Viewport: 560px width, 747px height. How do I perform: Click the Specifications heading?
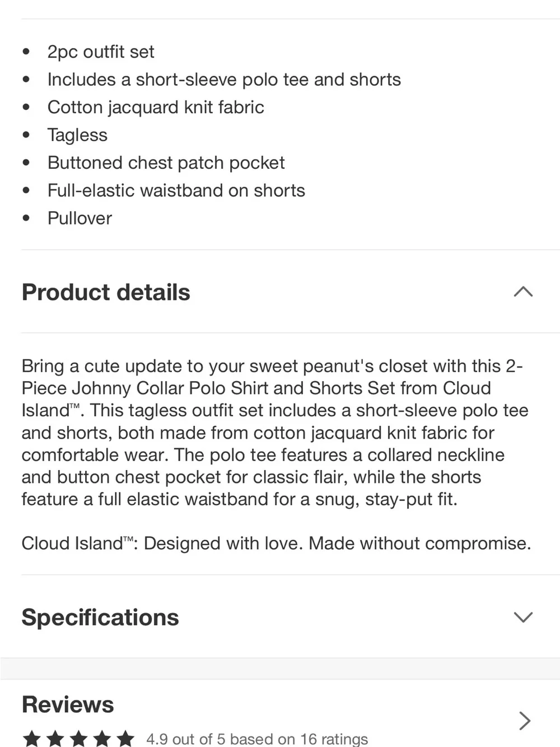100,618
